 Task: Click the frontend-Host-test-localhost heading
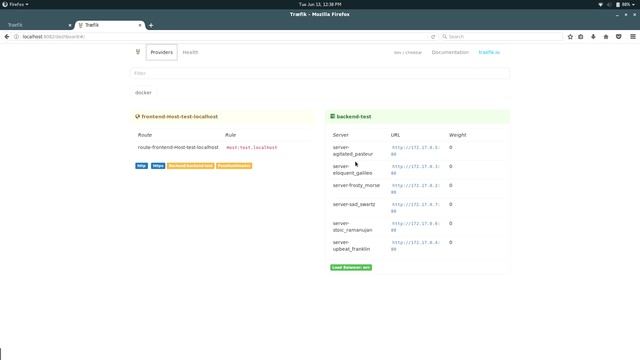[x=180, y=116]
